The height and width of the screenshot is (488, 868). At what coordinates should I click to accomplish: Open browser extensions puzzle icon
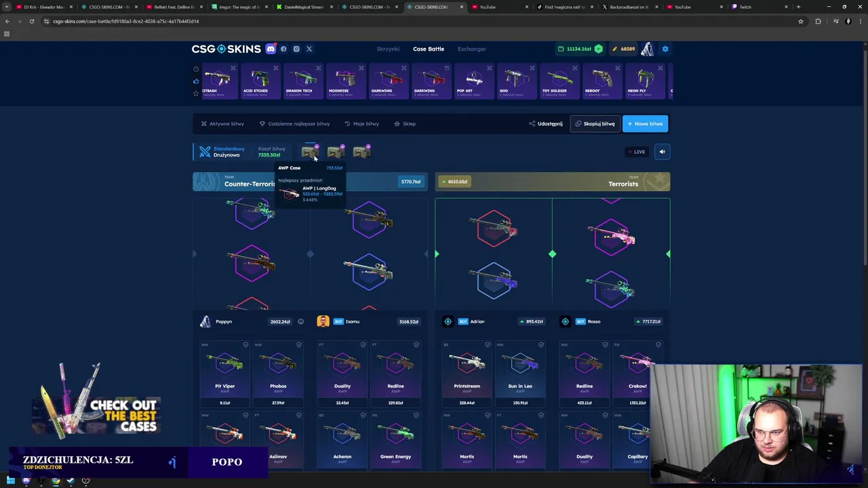click(x=818, y=21)
